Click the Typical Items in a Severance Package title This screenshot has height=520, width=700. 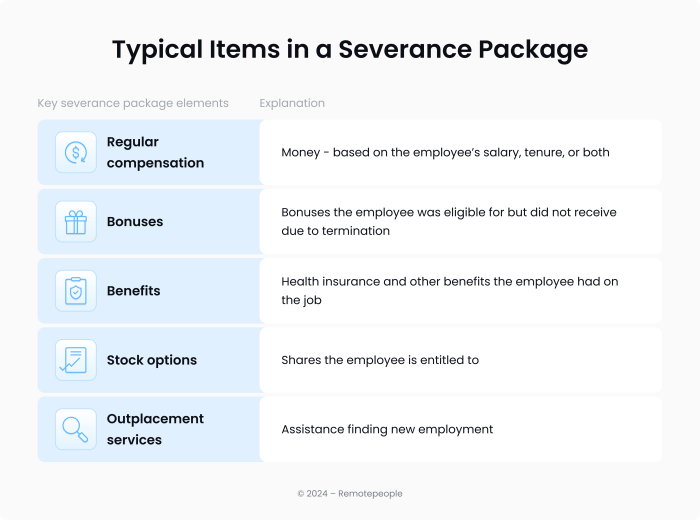pyautogui.click(x=350, y=49)
